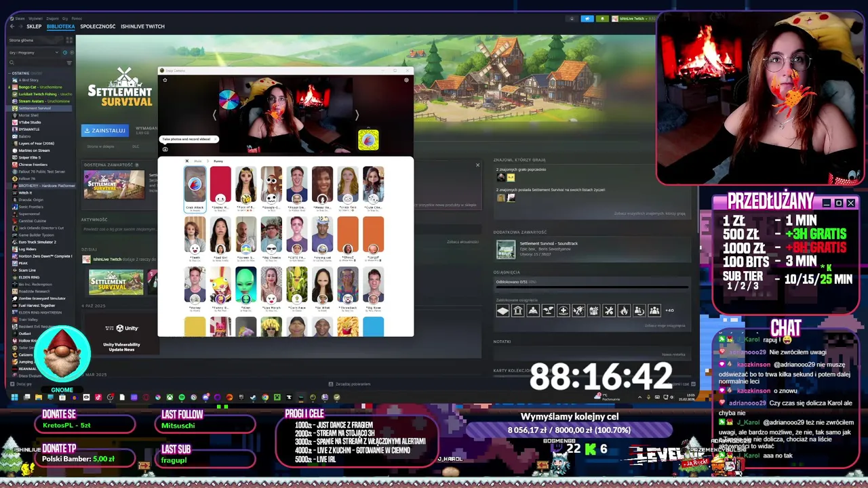868x488 pixels.
Task: Select the Crying cat lens
Action: pos(322,239)
